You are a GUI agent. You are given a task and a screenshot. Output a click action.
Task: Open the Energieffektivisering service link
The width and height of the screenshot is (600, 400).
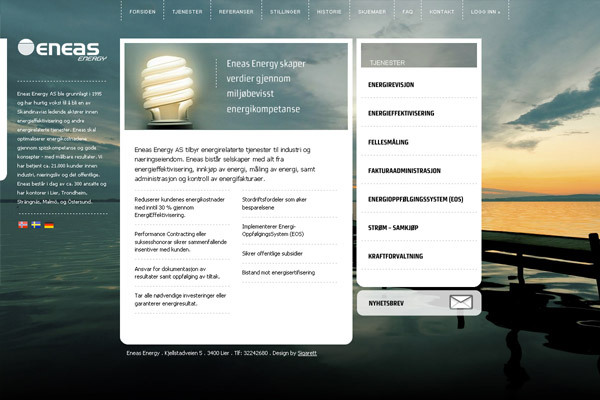pyautogui.click(x=401, y=113)
